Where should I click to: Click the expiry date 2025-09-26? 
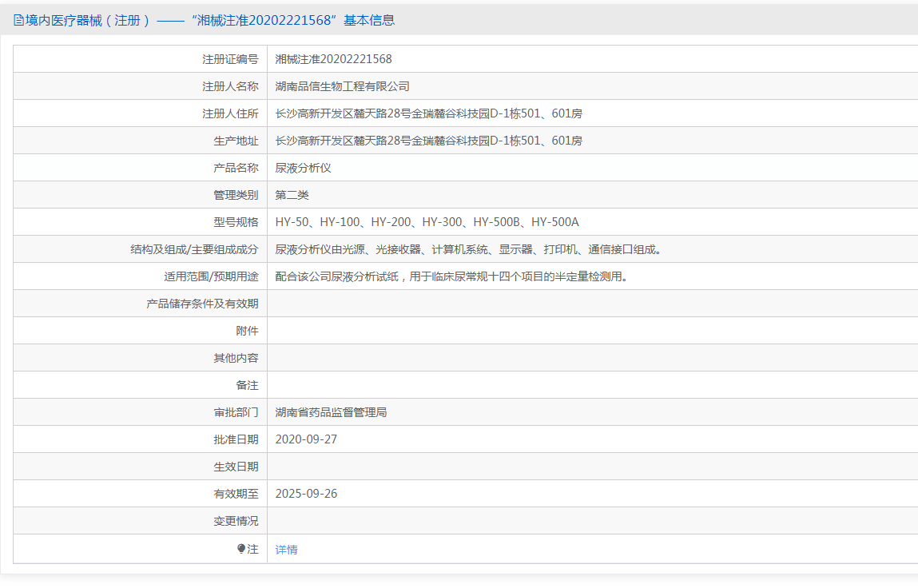(x=306, y=494)
